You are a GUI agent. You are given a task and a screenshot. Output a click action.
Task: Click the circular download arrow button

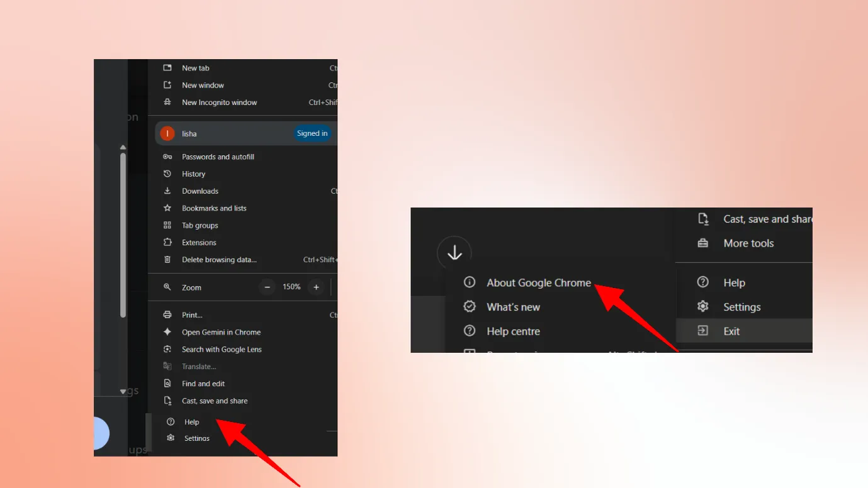[454, 253]
